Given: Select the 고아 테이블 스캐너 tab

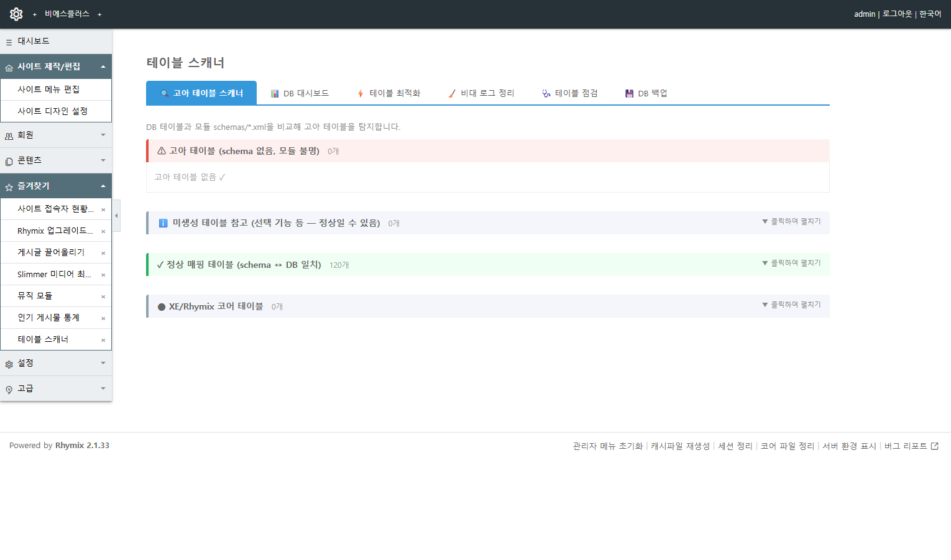Looking at the screenshot, I should tap(201, 93).
